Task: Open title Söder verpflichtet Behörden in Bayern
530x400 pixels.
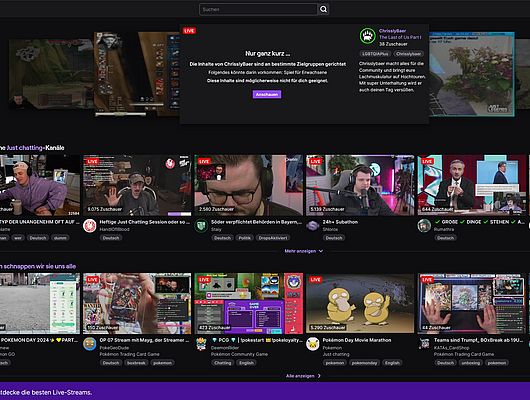Action: coord(257,222)
